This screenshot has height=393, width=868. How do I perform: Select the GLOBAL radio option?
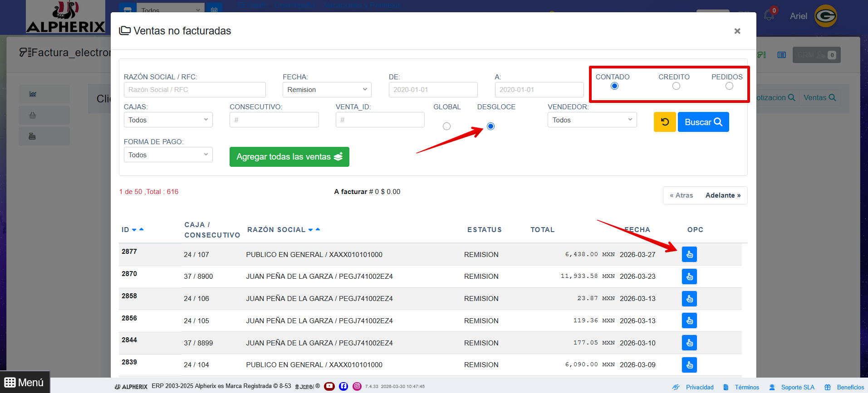tap(446, 126)
